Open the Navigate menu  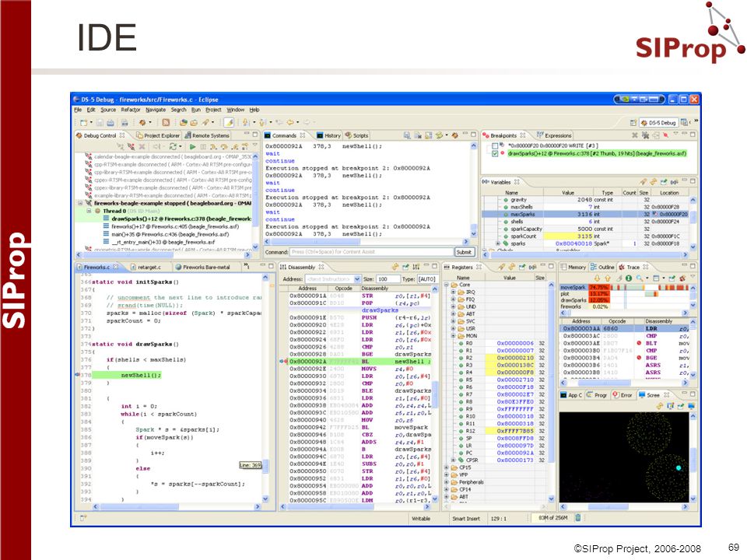tap(156, 110)
